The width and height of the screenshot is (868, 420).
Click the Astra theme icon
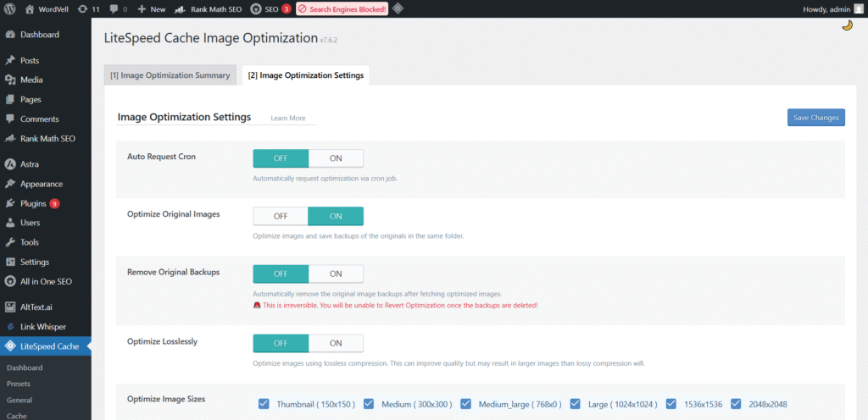9,164
